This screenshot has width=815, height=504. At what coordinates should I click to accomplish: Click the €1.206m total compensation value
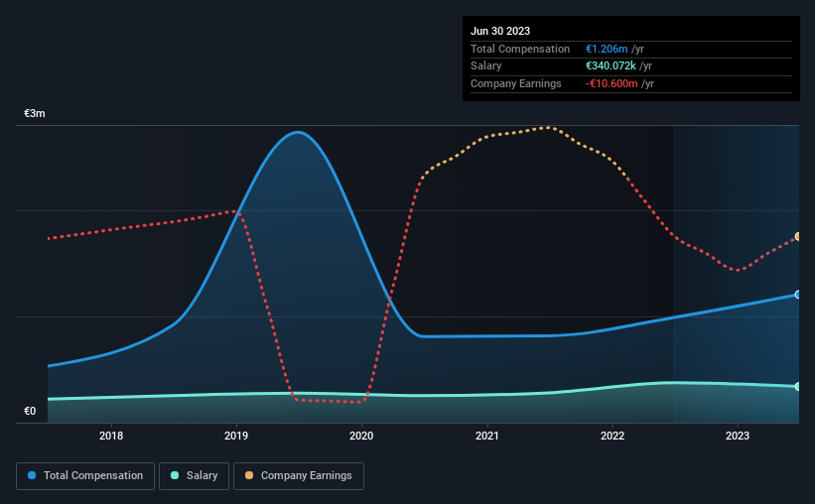click(607, 49)
